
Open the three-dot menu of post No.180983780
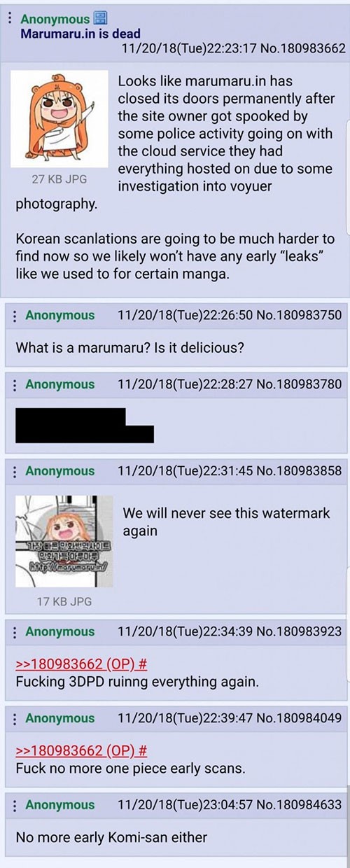point(15,384)
